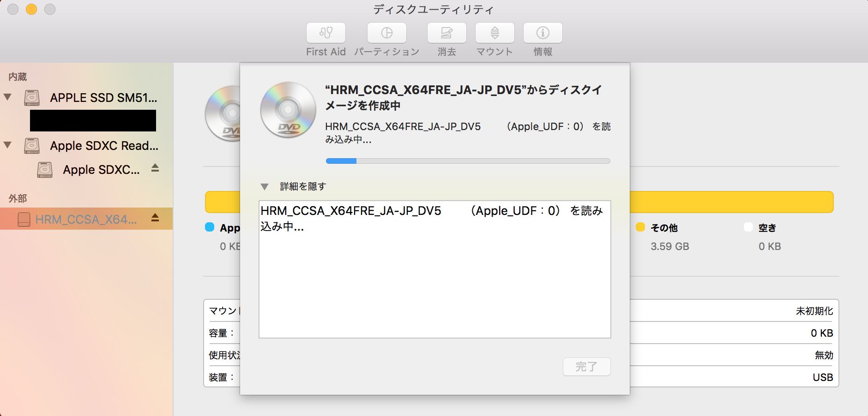
Task: Click the マウント (Mount) toolbar icon
Action: pos(494,33)
